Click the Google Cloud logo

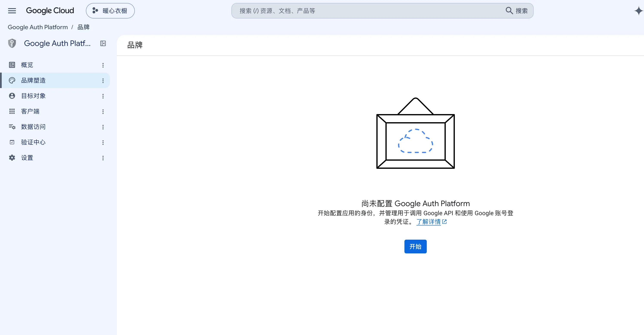click(x=50, y=11)
